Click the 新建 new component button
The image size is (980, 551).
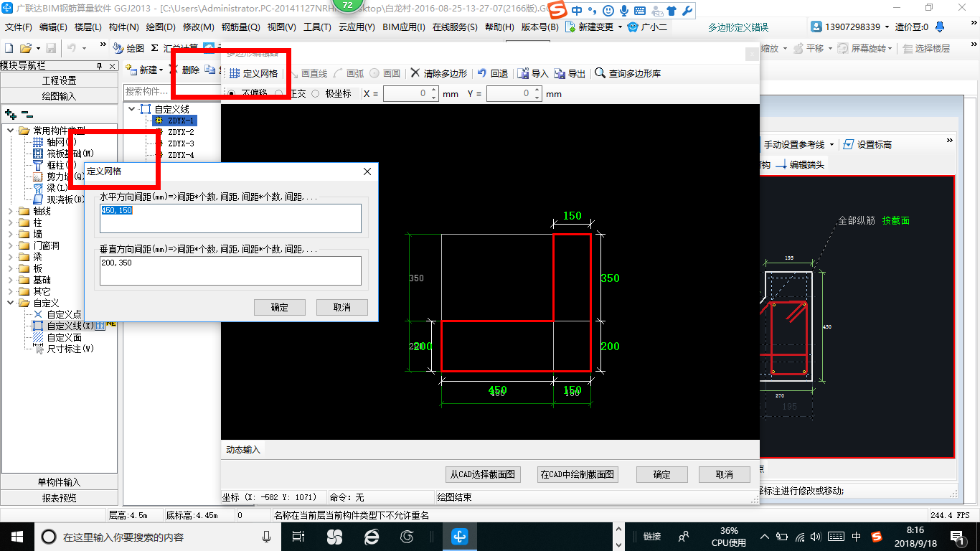tap(143, 70)
